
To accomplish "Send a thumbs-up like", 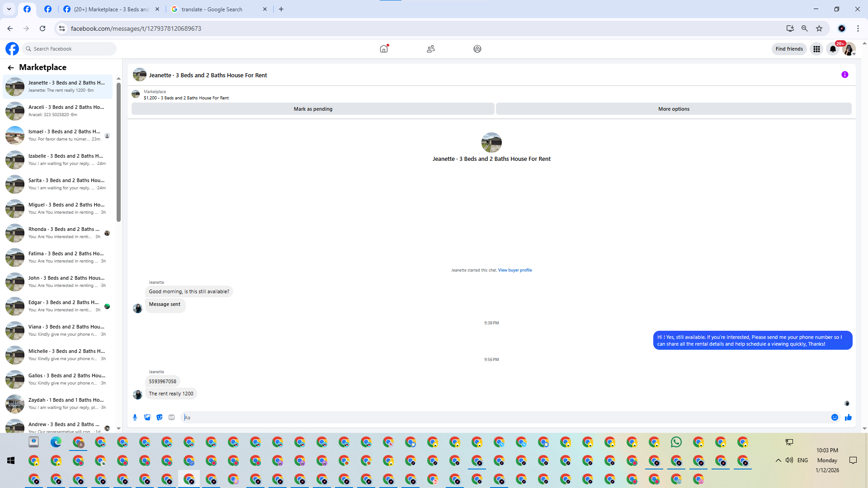I will click(848, 418).
